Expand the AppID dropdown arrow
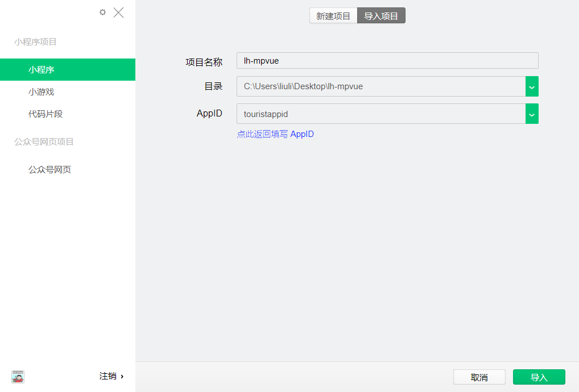Screen dimensions: 579x392 tap(531, 114)
